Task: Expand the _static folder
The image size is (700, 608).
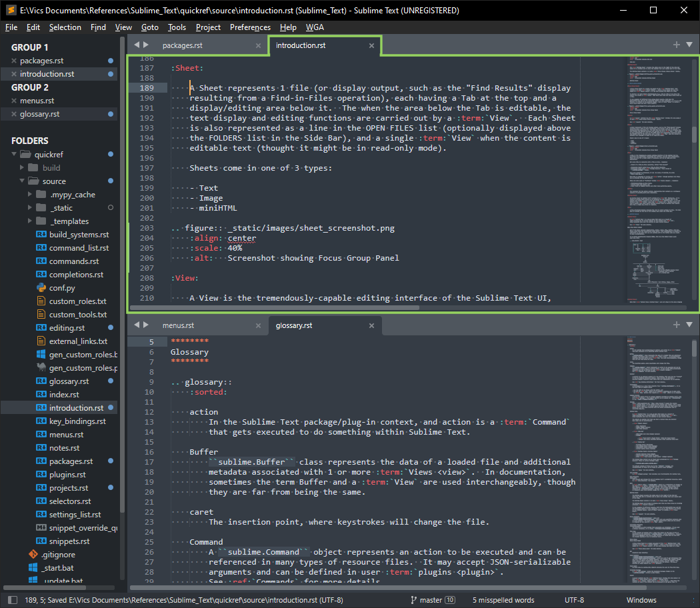Action: 31,208
